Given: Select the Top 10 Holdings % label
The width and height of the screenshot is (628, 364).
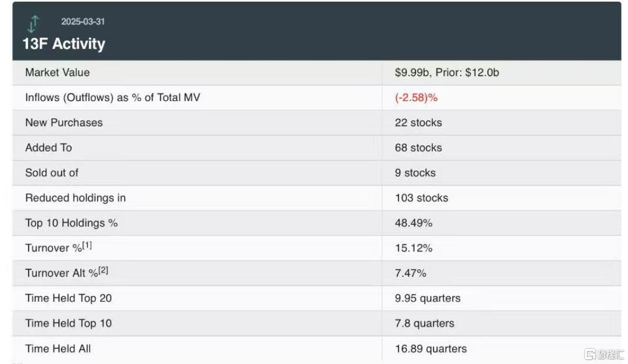Looking at the screenshot, I should coord(71,223).
